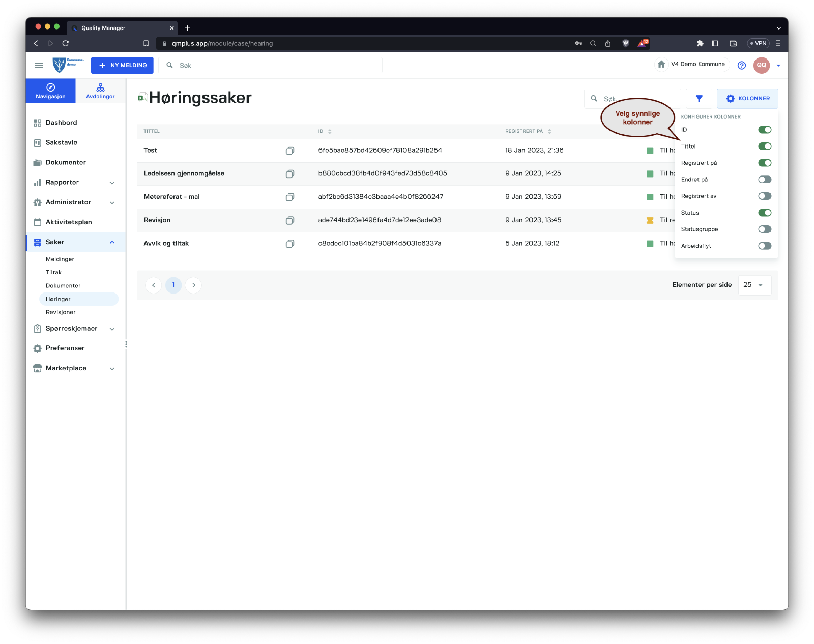The width and height of the screenshot is (814, 644).
Task: Open the hamburger menu in header
Action: 39,65
